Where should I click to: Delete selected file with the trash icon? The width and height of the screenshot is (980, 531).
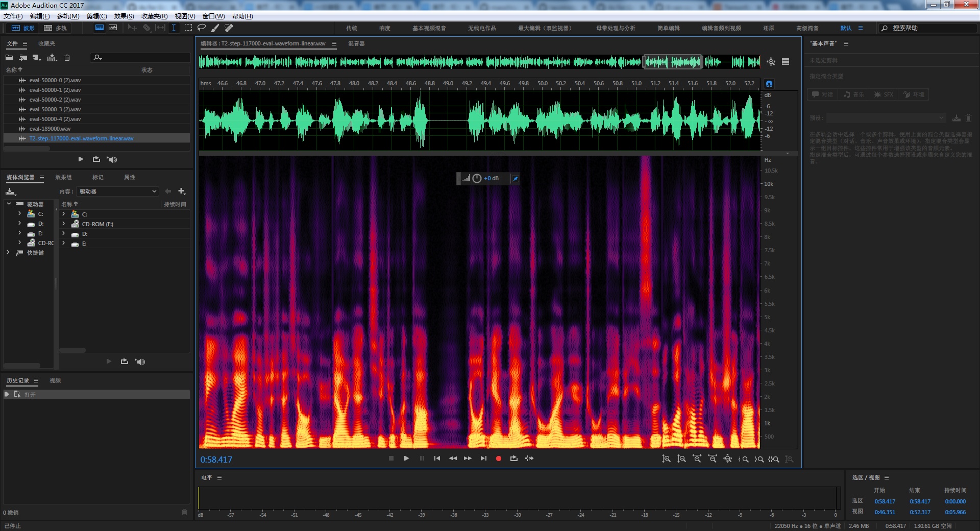[x=67, y=58]
